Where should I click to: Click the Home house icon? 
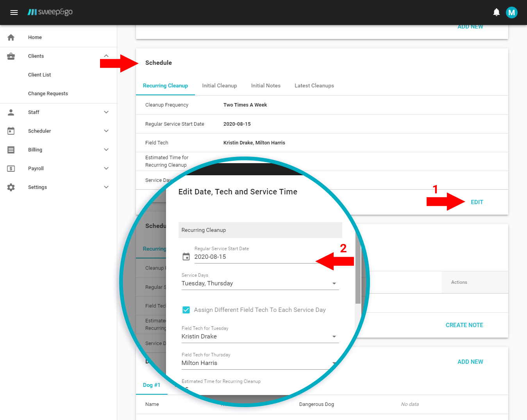11,37
